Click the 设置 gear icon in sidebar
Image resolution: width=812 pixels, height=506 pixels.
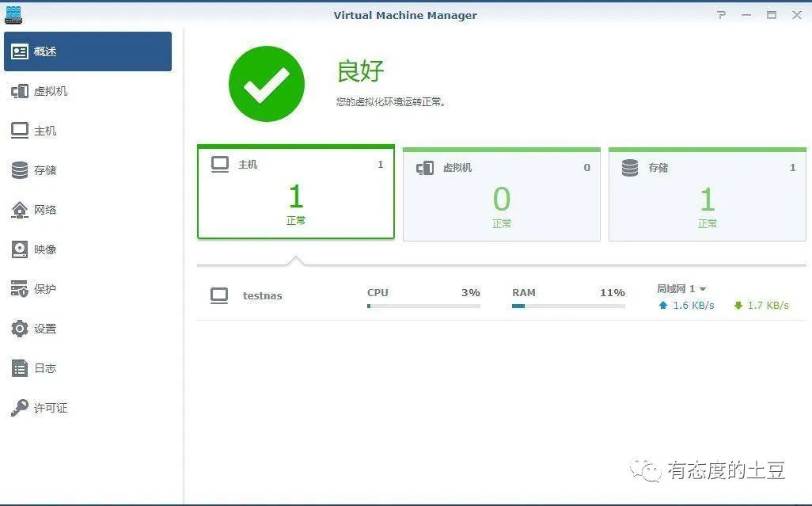click(x=20, y=329)
